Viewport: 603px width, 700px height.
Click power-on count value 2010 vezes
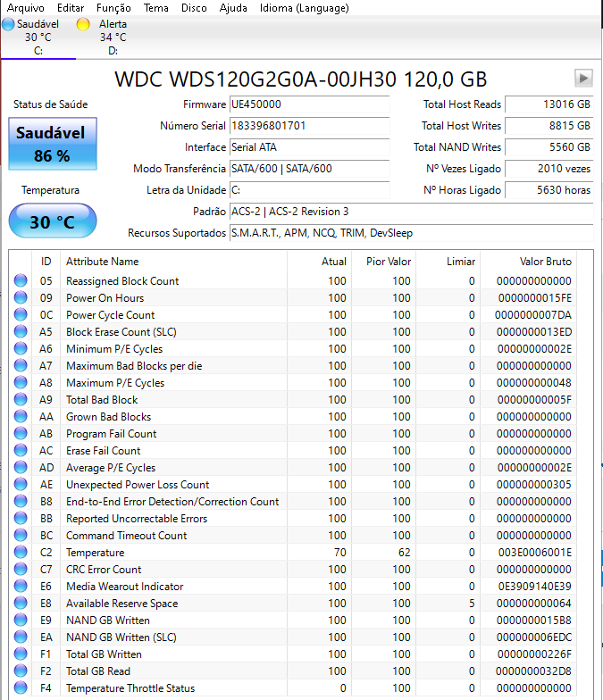pyautogui.click(x=549, y=169)
